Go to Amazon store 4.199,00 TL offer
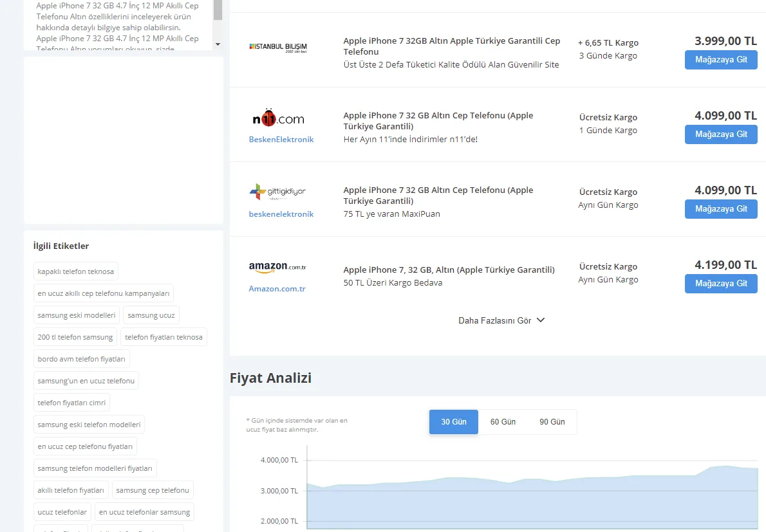Image resolution: width=766 pixels, height=532 pixels. 721,284
